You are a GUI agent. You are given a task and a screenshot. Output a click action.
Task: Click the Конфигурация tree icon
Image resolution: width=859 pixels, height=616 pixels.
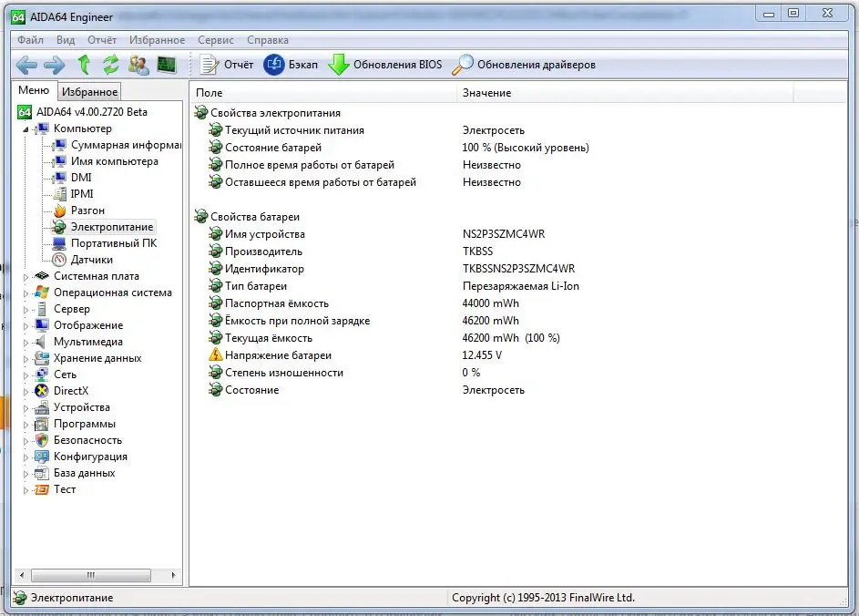(42, 457)
